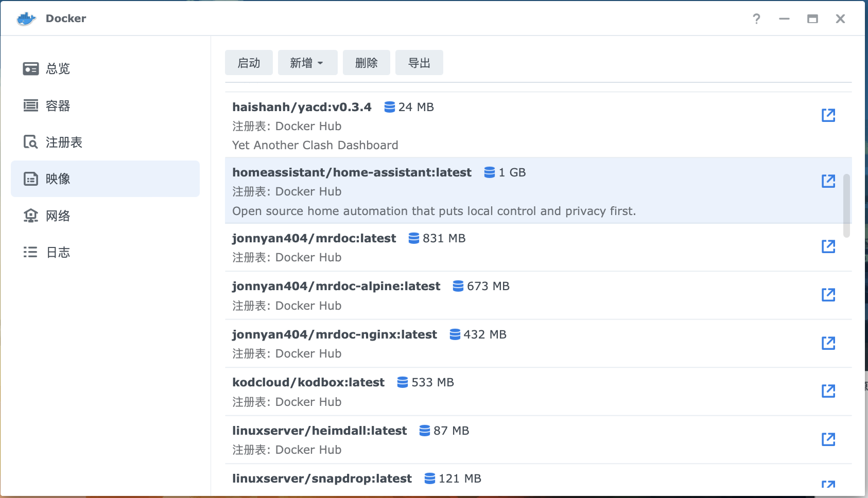
Task: Click size disk icon next to 831 MB
Action: (x=414, y=238)
